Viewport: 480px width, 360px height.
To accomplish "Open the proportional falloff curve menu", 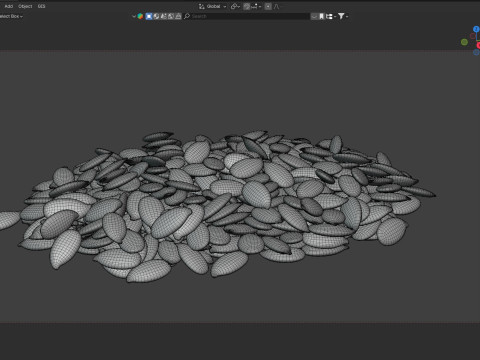I will [276, 6].
